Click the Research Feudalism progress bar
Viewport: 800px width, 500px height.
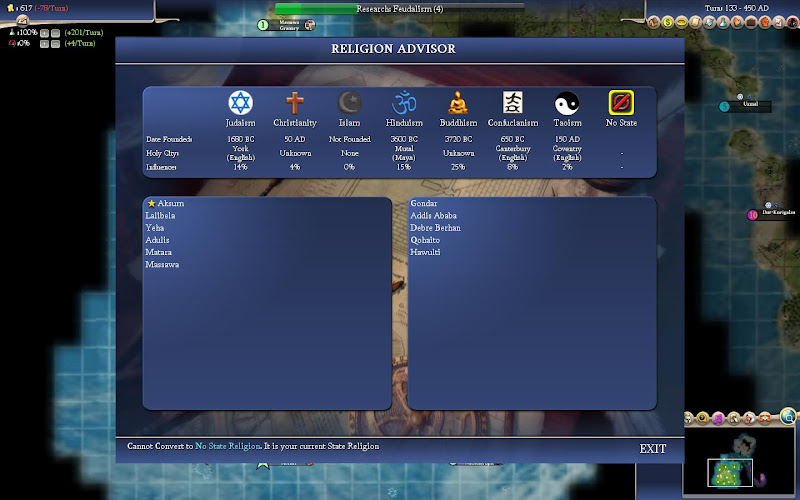click(399, 9)
